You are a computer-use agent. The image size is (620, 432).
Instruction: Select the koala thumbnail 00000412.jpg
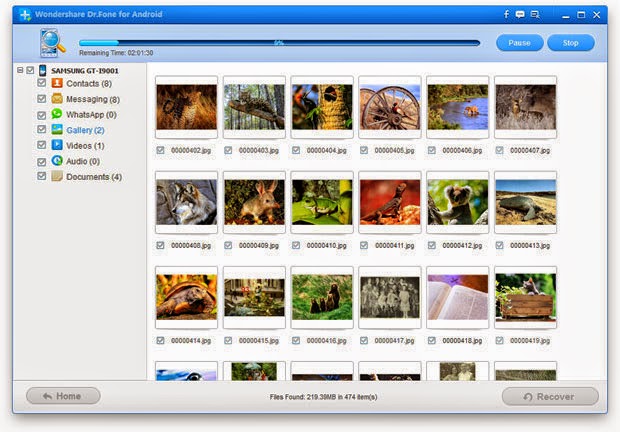point(458,202)
